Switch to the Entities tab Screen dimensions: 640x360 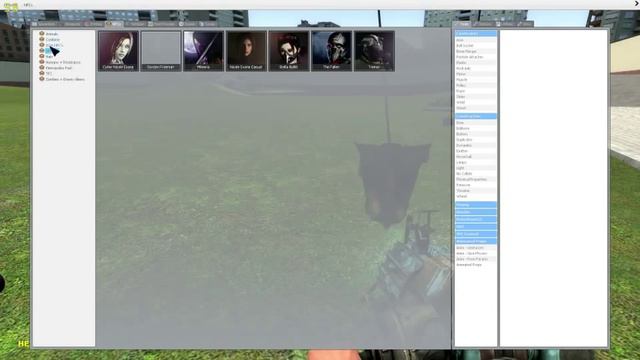94,24
